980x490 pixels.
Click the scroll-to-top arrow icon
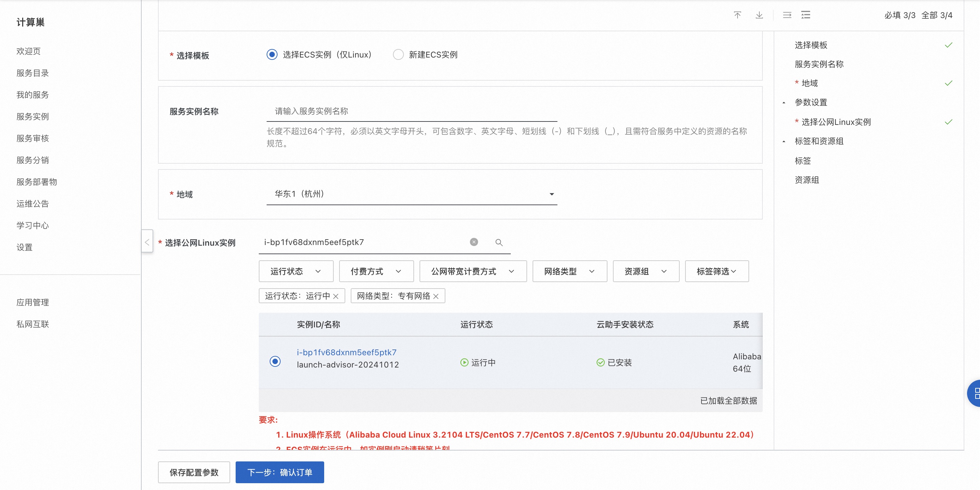point(737,15)
